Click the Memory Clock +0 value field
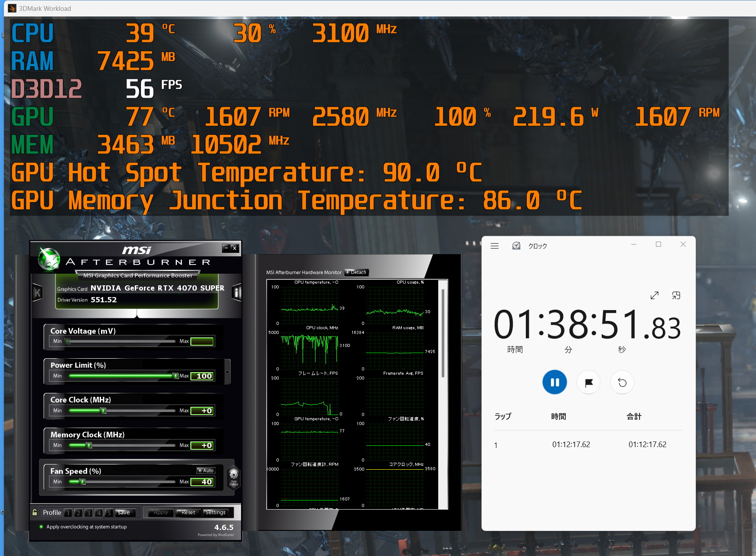756x556 pixels. coord(202,445)
